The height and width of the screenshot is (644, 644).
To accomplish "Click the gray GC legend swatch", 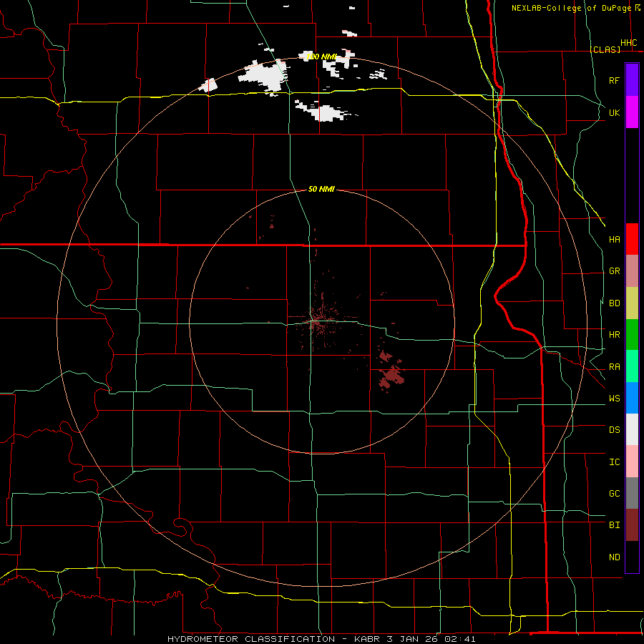I will 632,493.
